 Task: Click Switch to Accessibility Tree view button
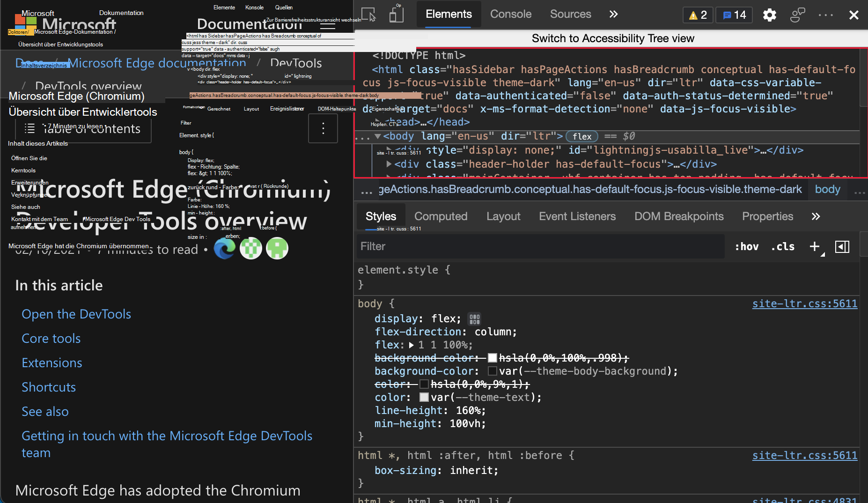pos(613,38)
